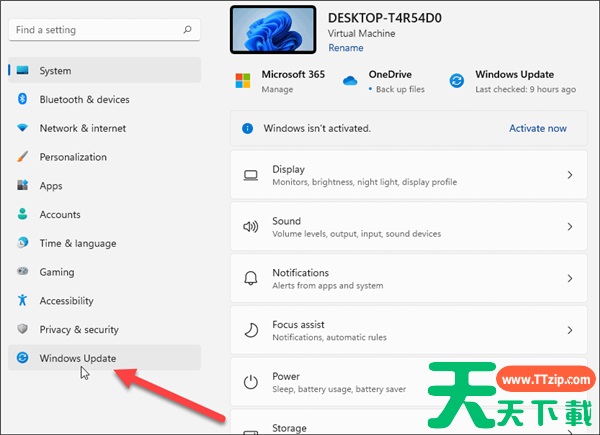
Task: Click the Rename link under the PC name
Action: [346, 48]
